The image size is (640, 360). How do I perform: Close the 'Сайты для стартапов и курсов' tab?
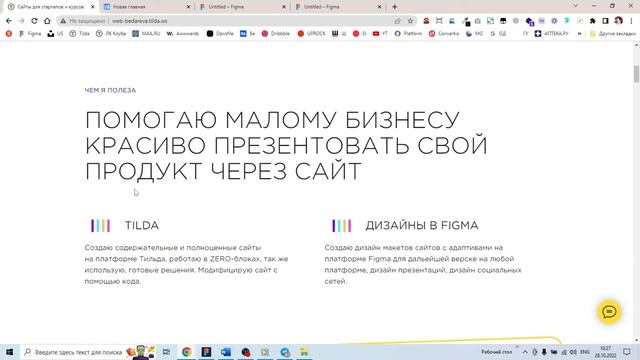point(93,7)
